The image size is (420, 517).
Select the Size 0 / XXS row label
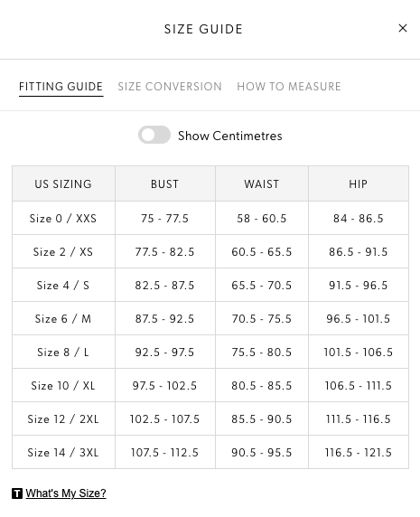tap(63, 218)
